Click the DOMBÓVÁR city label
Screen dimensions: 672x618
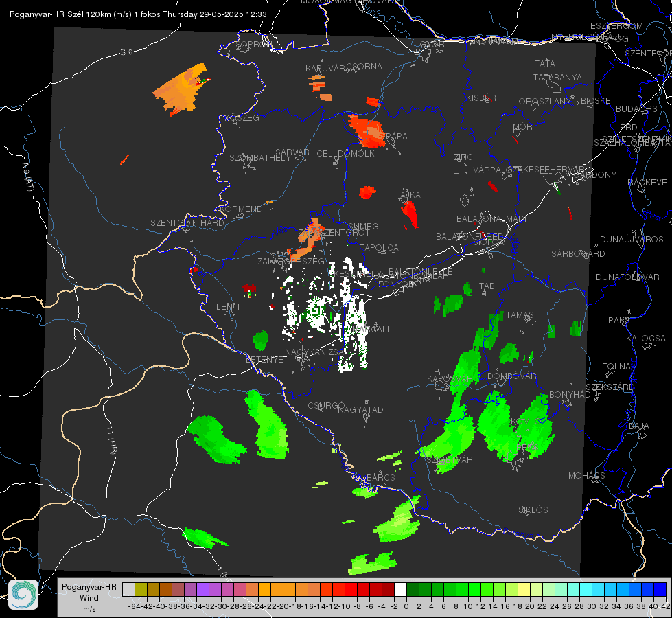click(511, 376)
